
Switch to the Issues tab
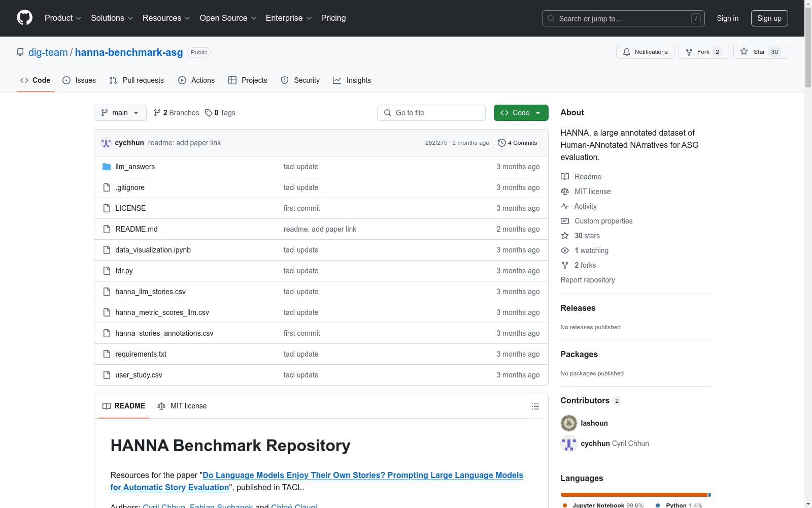[79, 80]
